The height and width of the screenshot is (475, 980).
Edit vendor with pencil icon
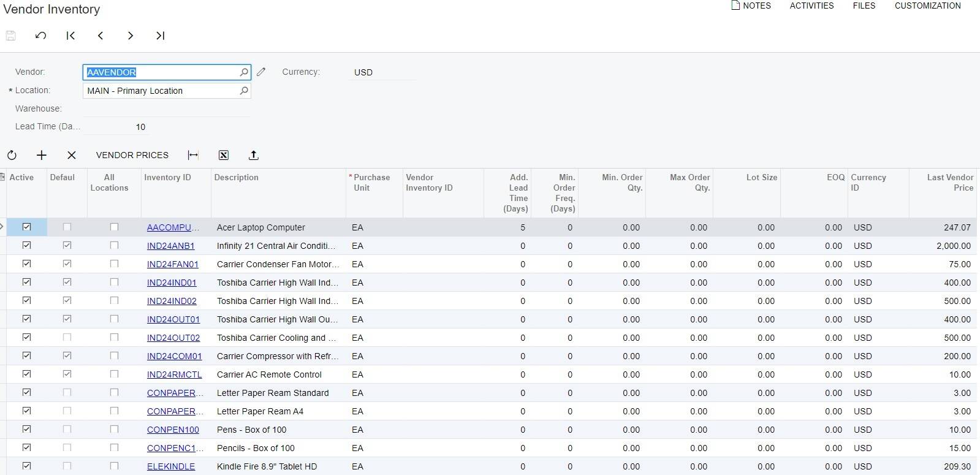[x=261, y=72]
